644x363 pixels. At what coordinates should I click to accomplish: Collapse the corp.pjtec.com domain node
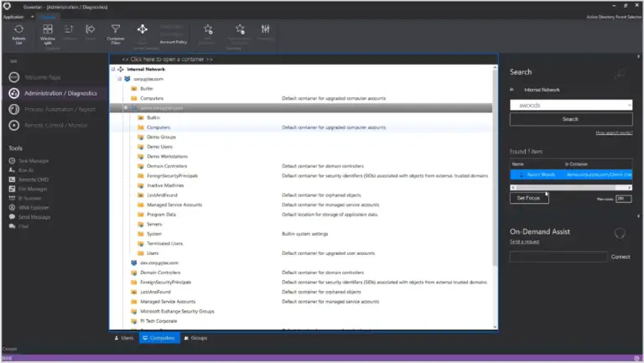[x=119, y=79]
